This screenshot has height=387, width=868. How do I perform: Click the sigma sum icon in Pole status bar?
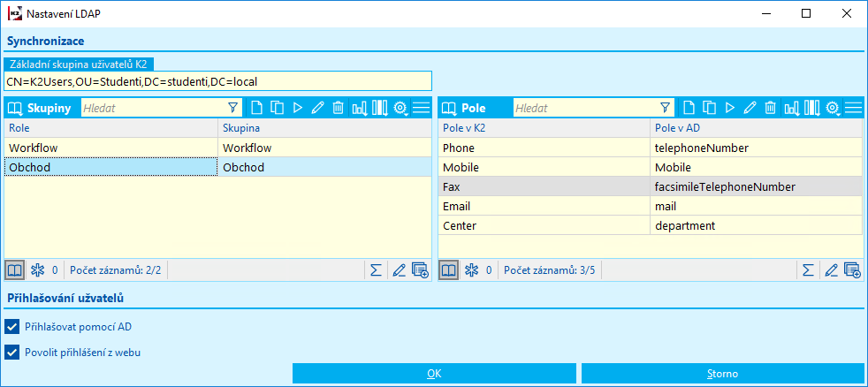point(808,270)
